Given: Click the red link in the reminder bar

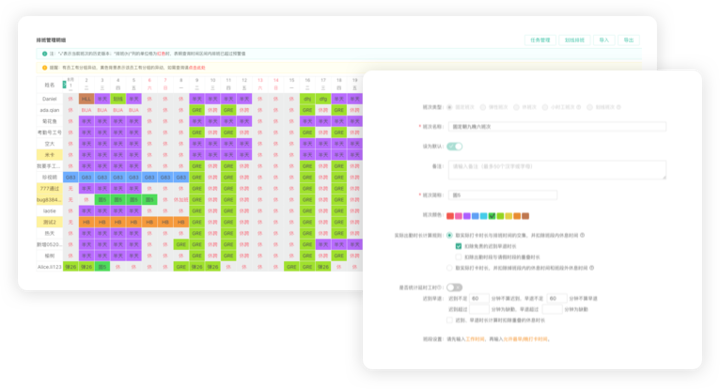Looking at the screenshot, I should (197, 68).
